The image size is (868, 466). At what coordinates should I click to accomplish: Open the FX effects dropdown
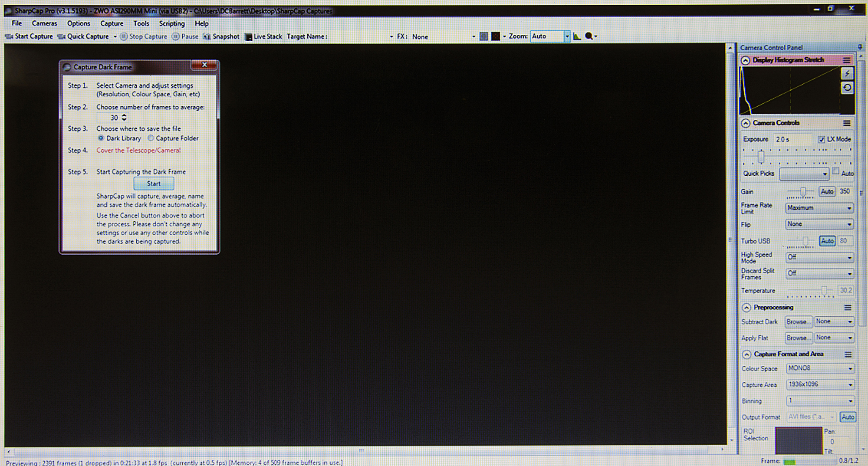[x=473, y=36]
